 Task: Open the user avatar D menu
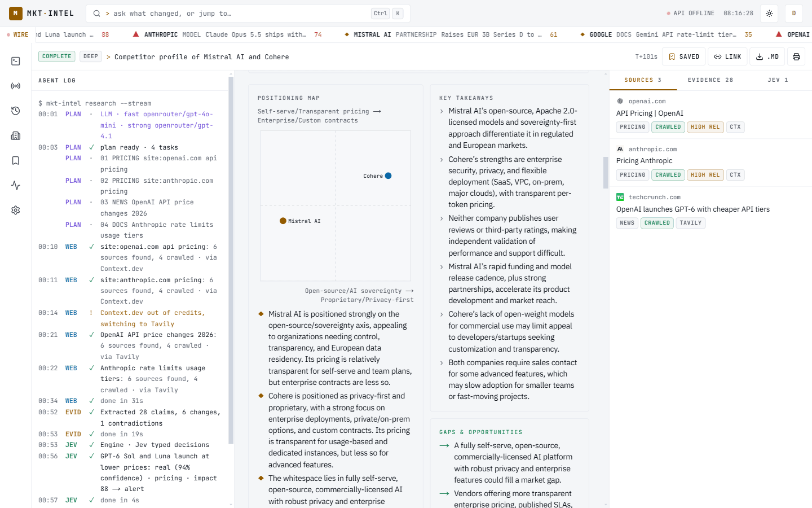[793, 13]
